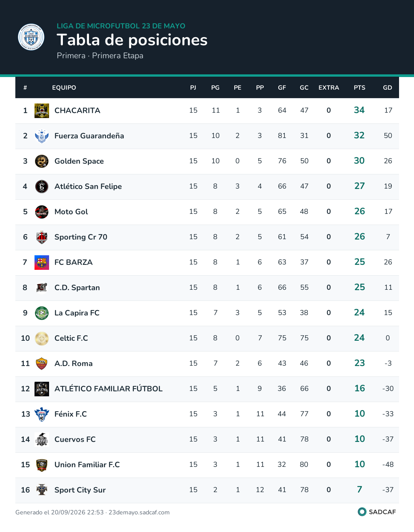Image resolution: width=414 pixels, height=532 pixels.
Task: Click the Fénix F.C blue crest
Action: click(x=42, y=414)
